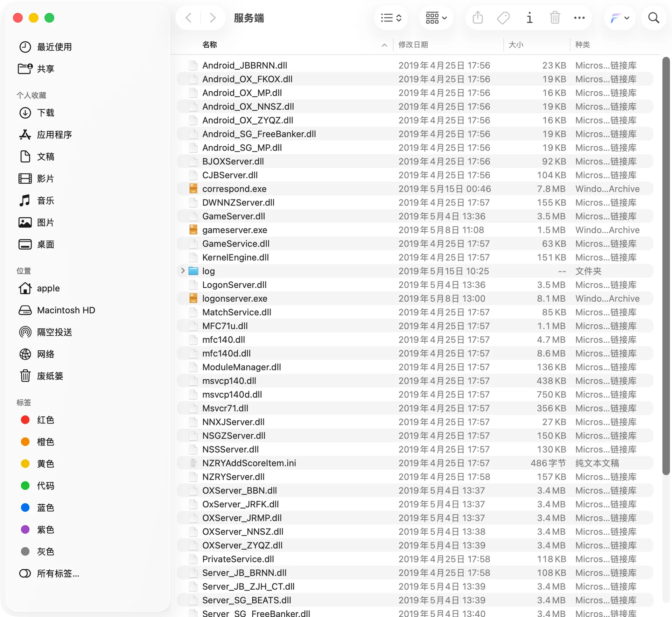The image size is (672, 617).
Task: Go forward with the right chevron button
Action: [x=212, y=18]
